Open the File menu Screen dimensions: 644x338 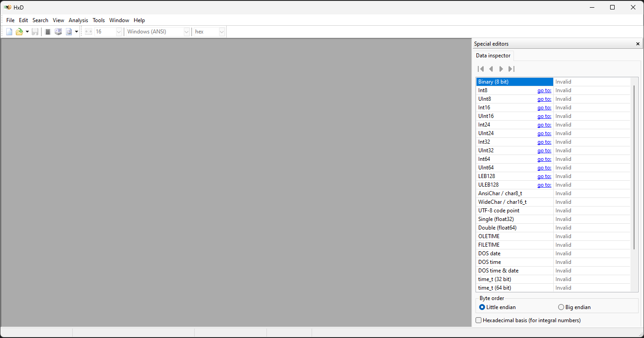coord(10,20)
